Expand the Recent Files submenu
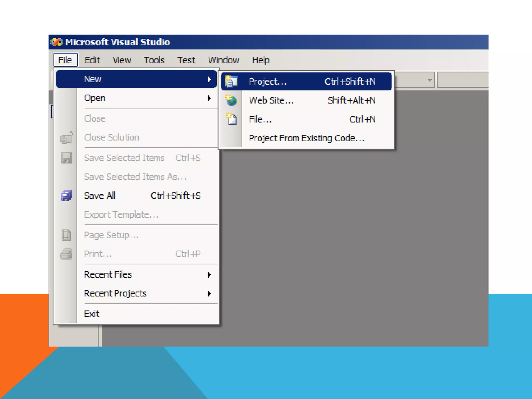Image resolution: width=532 pixels, height=399 pixels. pyautogui.click(x=209, y=275)
